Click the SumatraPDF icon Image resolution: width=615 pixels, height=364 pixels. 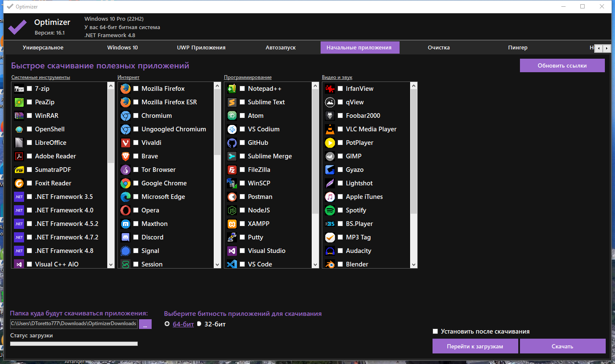(19, 170)
